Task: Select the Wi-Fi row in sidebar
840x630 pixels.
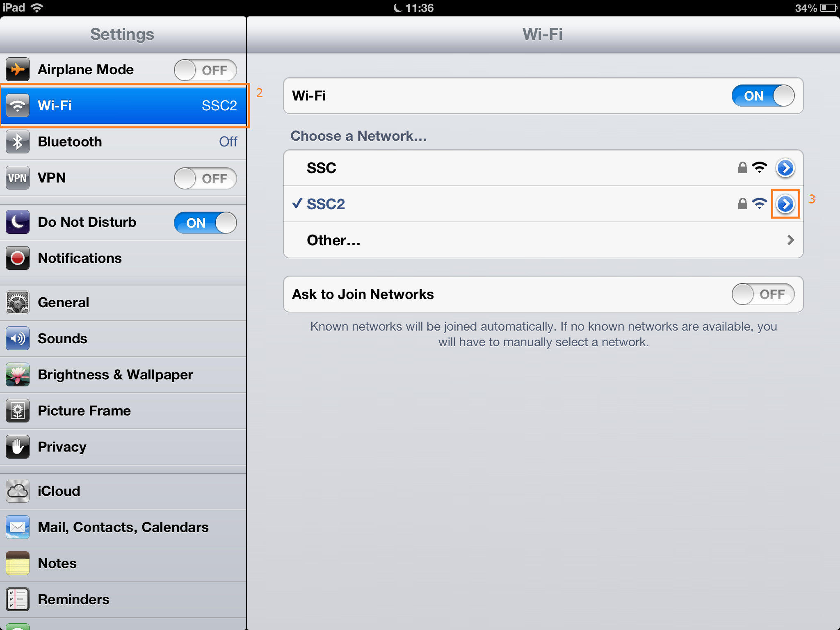Action: point(124,105)
